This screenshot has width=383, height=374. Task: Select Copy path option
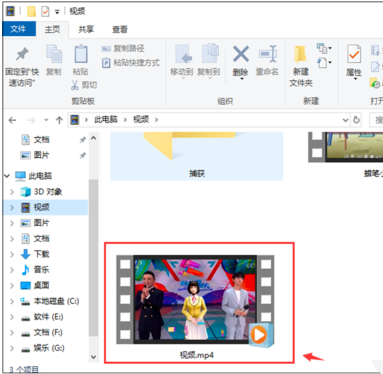tap(123, 49)
